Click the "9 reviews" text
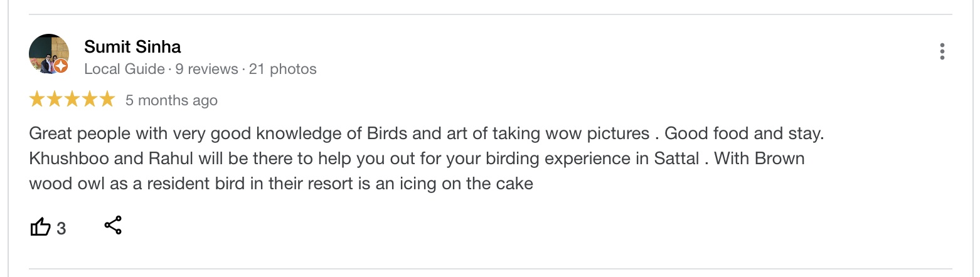980x277 pixels. pos(206,69)
